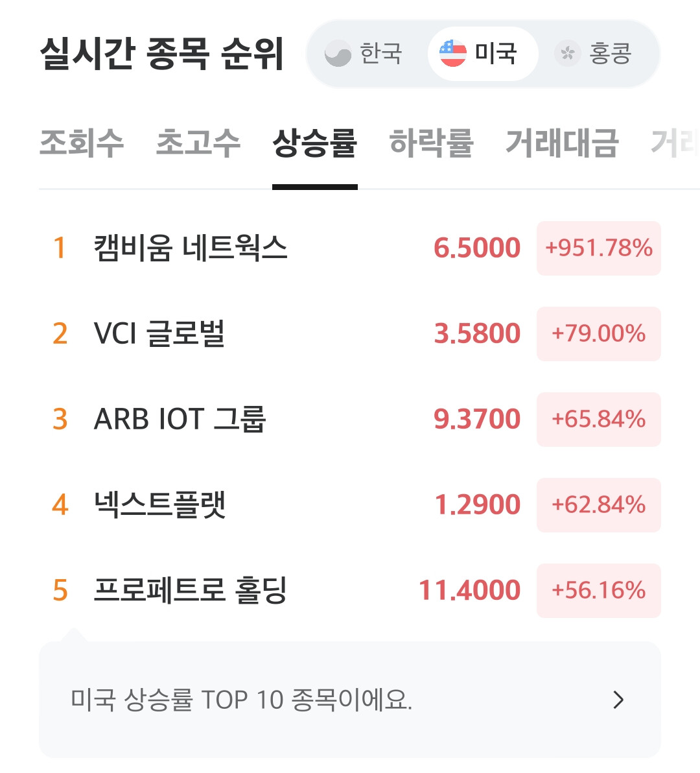Open the 넥스트플랫 stock row
Screen dimensions: 700x773
350,505
